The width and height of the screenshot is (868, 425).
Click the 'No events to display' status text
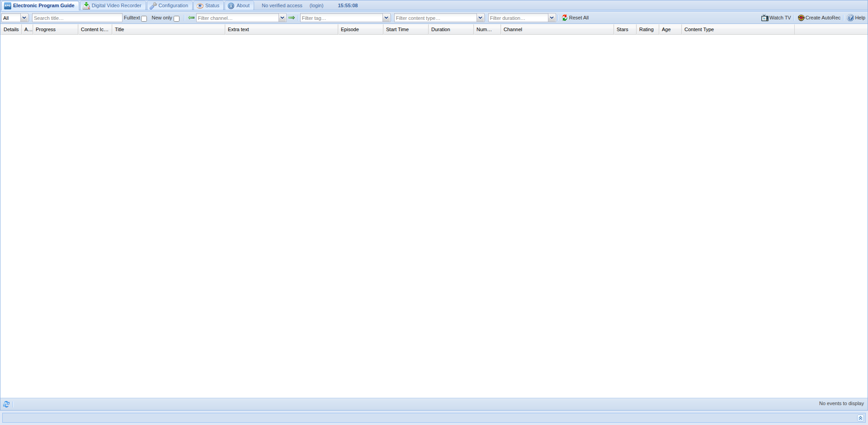click(841, 403)
